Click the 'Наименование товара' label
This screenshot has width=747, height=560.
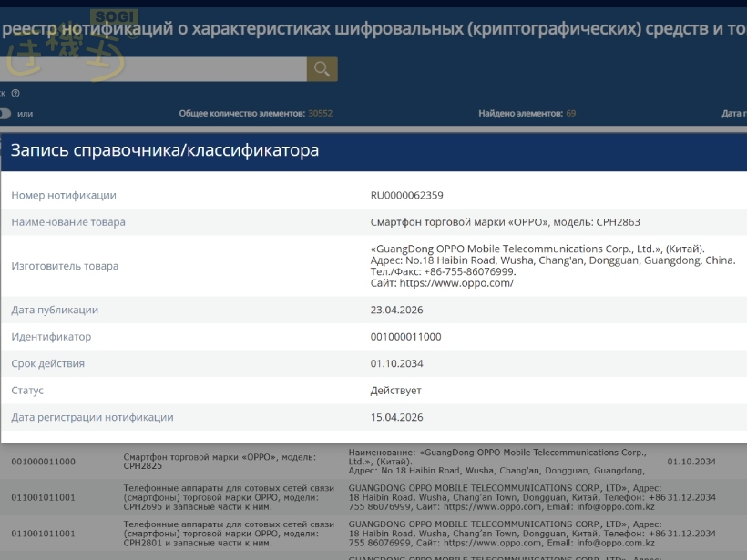tap(68, 222)
